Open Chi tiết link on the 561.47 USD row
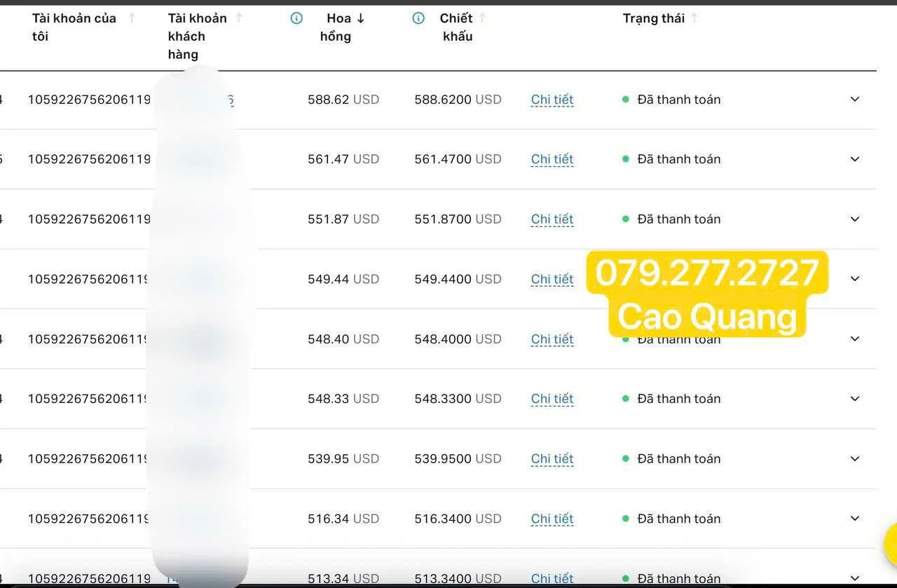Screen dimensions: 897x588 (552, 159)
